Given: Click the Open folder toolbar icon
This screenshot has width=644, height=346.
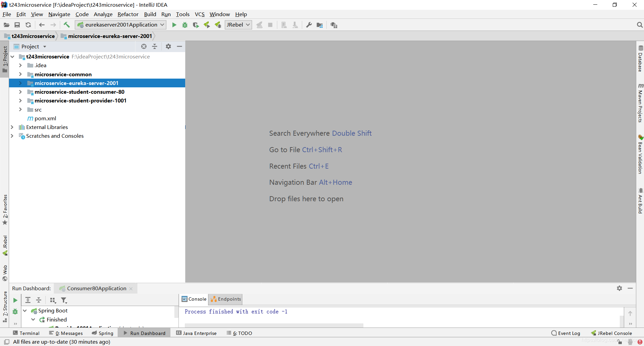Looking at the screenshot, I should pyautogui.click(x=6, y=25).
